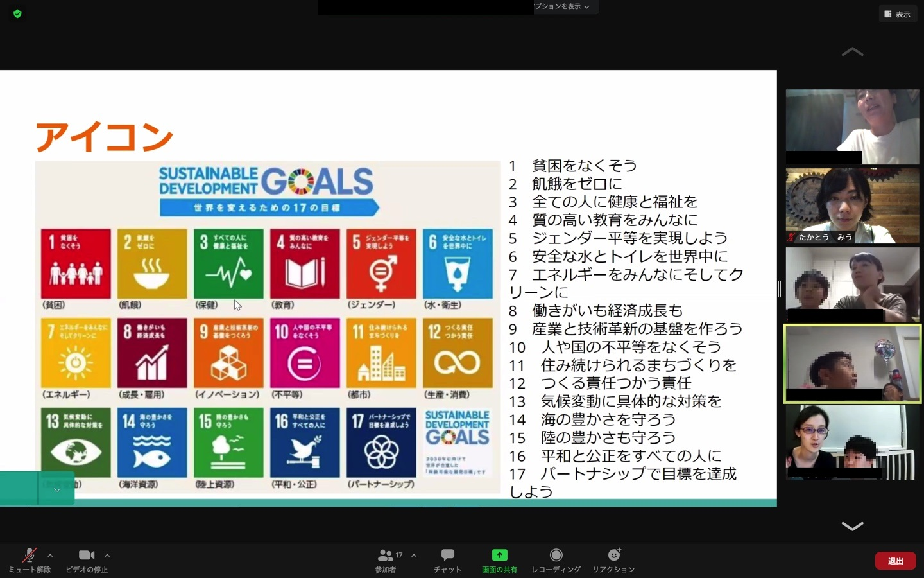
Task: Click the green encryption shield icon
Action: click(x=17, y=13)
